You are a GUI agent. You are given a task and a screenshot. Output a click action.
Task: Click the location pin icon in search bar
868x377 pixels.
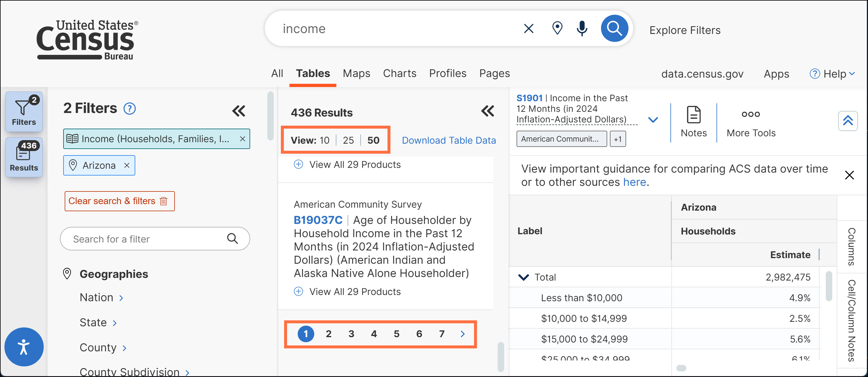557,29
